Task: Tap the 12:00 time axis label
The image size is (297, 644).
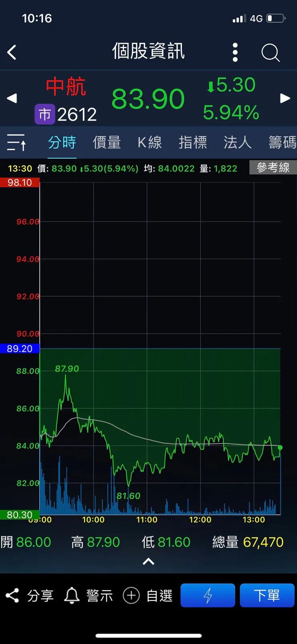Action: click(x=200, y=520)
